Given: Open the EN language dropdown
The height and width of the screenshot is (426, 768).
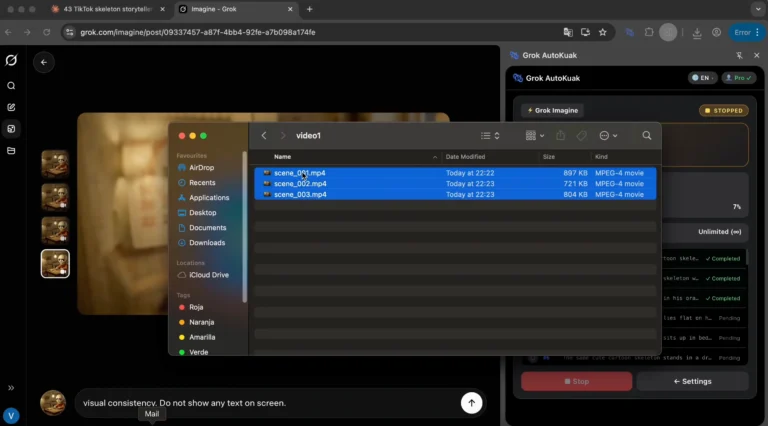Looking at the screenshot, I should 702,78.
